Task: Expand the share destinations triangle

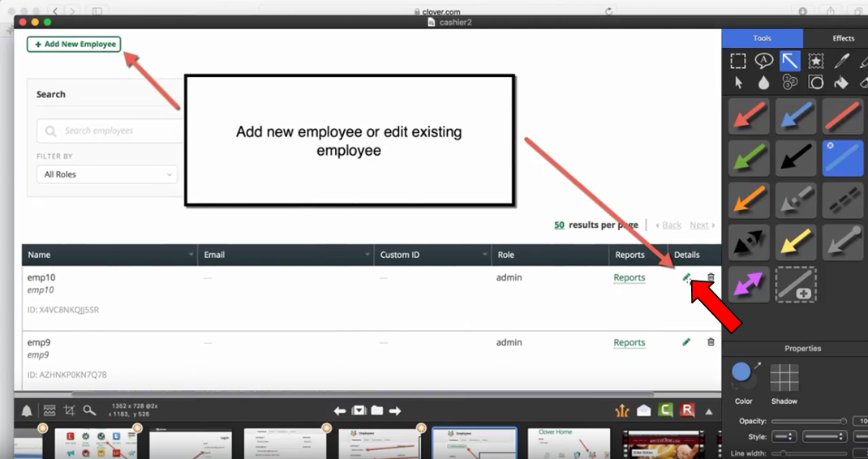Action: pyautogui.click(x=708, y=411)
